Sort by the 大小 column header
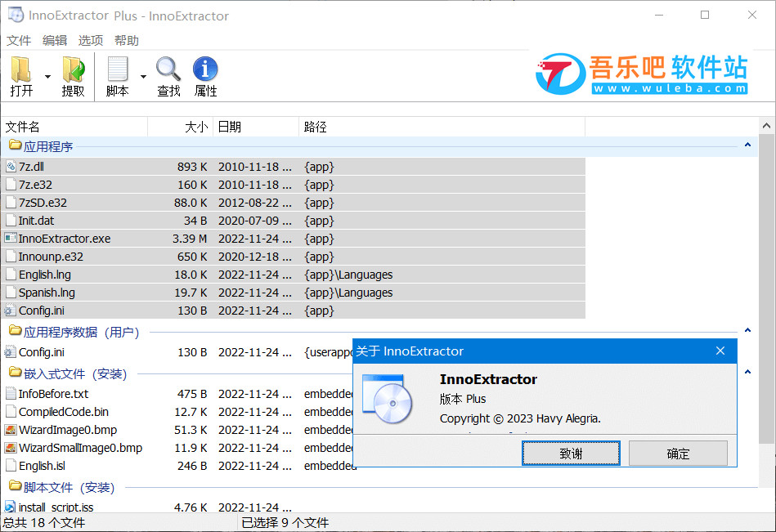 coord(180,127)
